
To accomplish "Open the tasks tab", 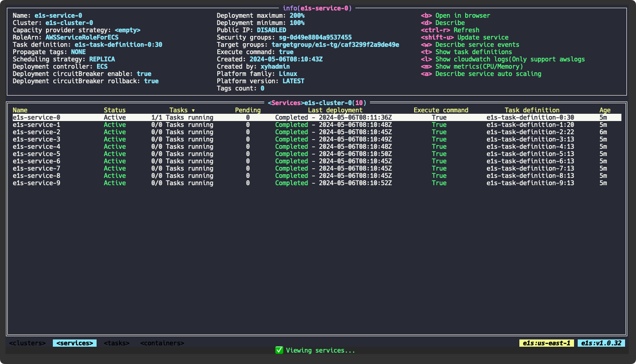I will coord(117,343).
